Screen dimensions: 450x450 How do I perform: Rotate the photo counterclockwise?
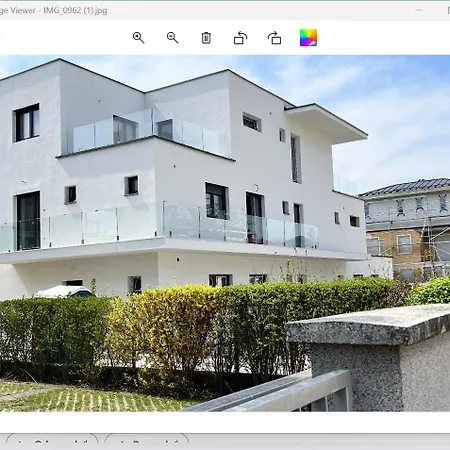[x=240, y=38]
